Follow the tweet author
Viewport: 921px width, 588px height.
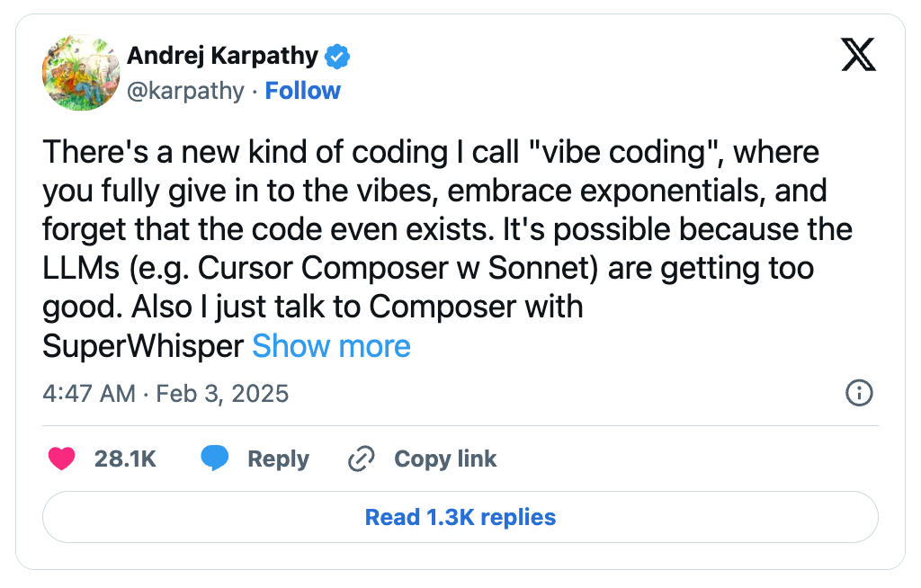click(302, 91)
